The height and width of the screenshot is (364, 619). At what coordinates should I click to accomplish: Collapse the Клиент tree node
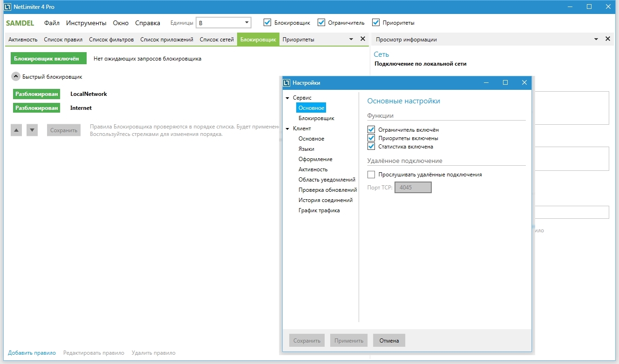287,129
